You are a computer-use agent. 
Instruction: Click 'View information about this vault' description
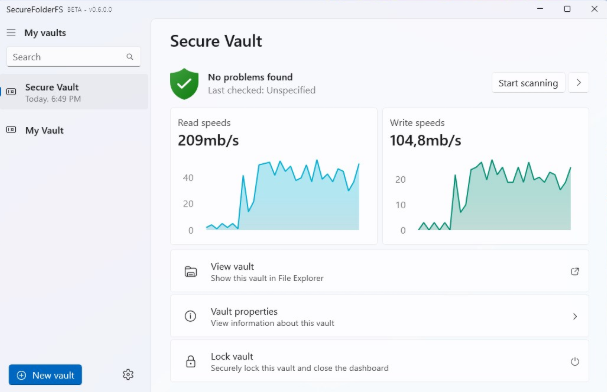point(272,323)
